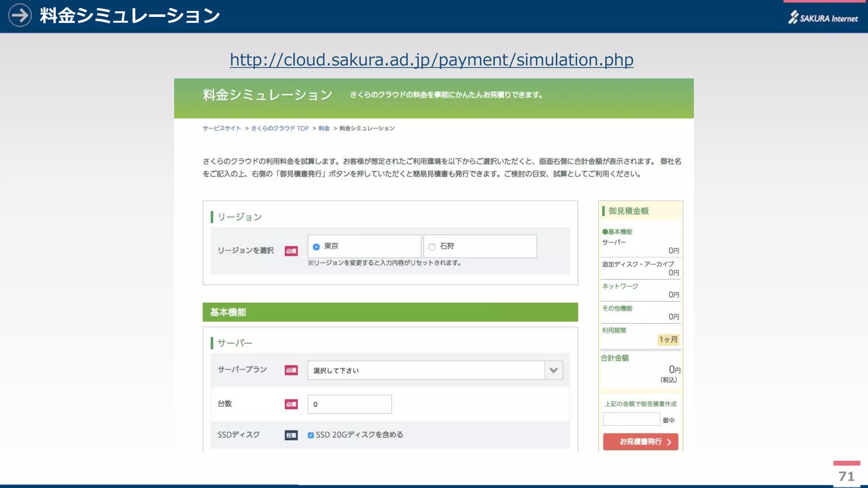Click the 合計金額 label

[x=615, y=358]
